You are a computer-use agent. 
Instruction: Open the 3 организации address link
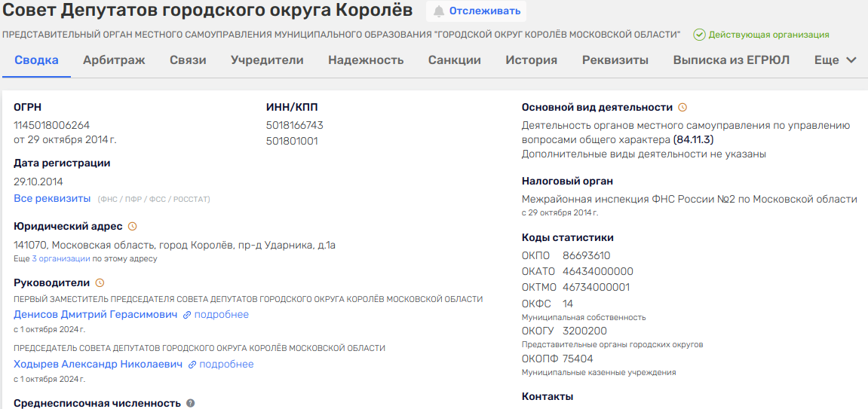61,258
